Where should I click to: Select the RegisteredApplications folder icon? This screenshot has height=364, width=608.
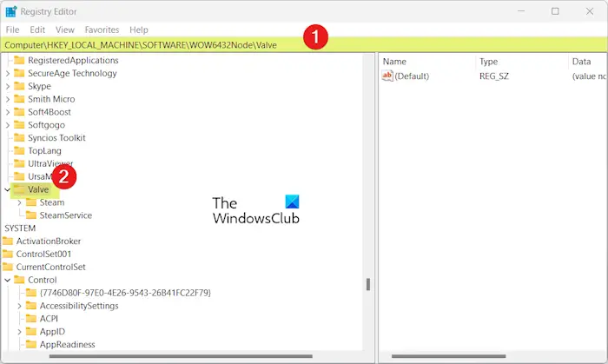[x=19, y=60]
